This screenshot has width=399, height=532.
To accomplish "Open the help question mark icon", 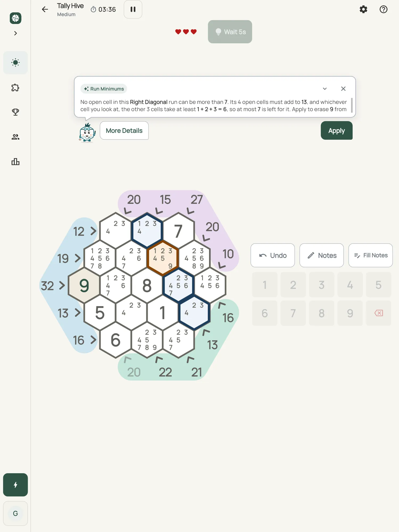I will tap(383, 10).
